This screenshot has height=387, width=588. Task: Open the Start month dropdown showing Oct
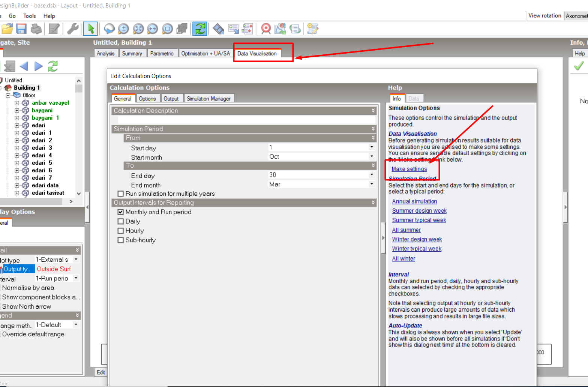(x=372, y=157)
